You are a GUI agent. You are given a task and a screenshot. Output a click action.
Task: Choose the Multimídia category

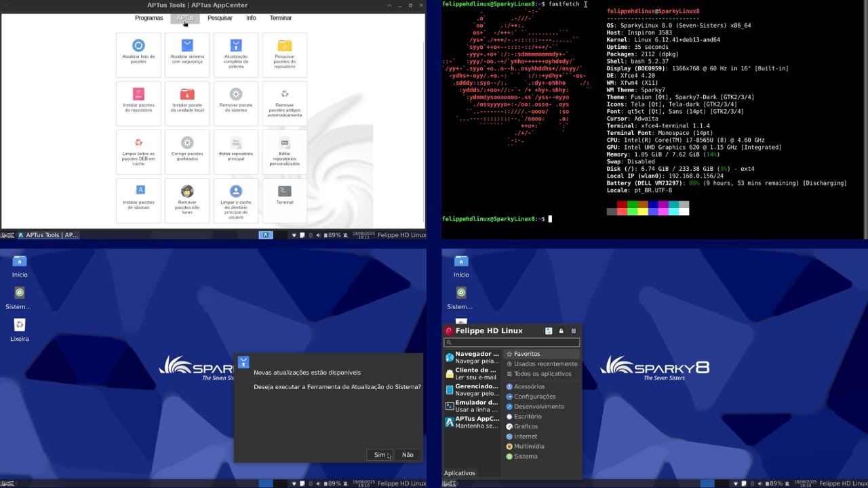click(x=542, y=447)
